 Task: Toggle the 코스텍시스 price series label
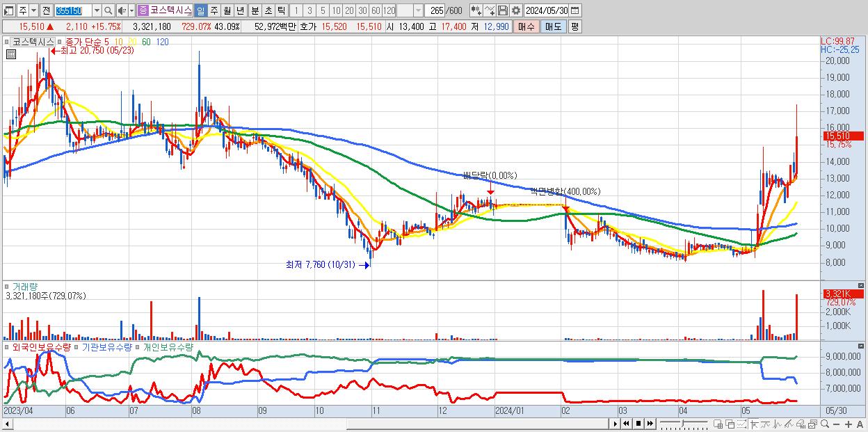coord(33,42)
